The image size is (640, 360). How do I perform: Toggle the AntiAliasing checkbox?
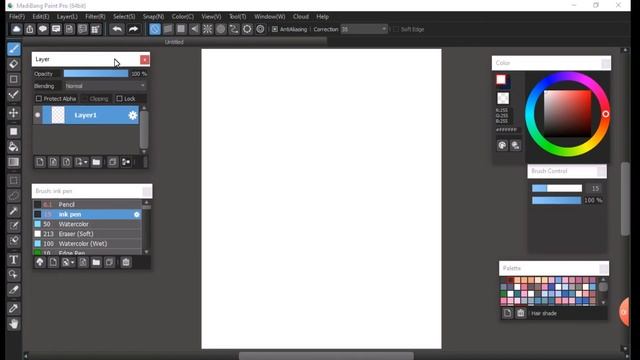point(275,29)
